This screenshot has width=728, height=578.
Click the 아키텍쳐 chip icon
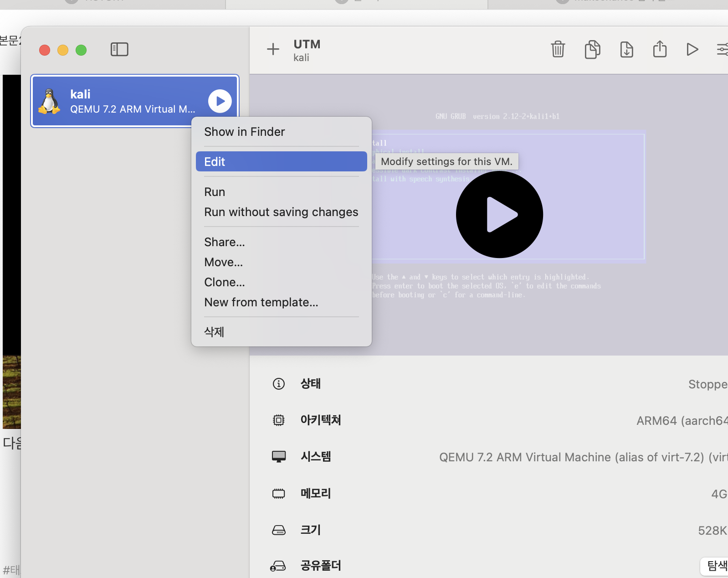278,420
